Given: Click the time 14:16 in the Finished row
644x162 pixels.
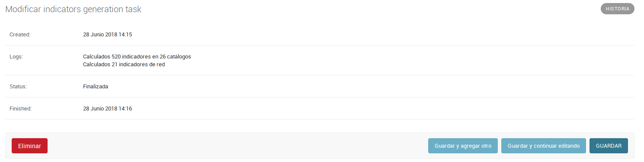Looking at the screenshot, I should point(125,108).
